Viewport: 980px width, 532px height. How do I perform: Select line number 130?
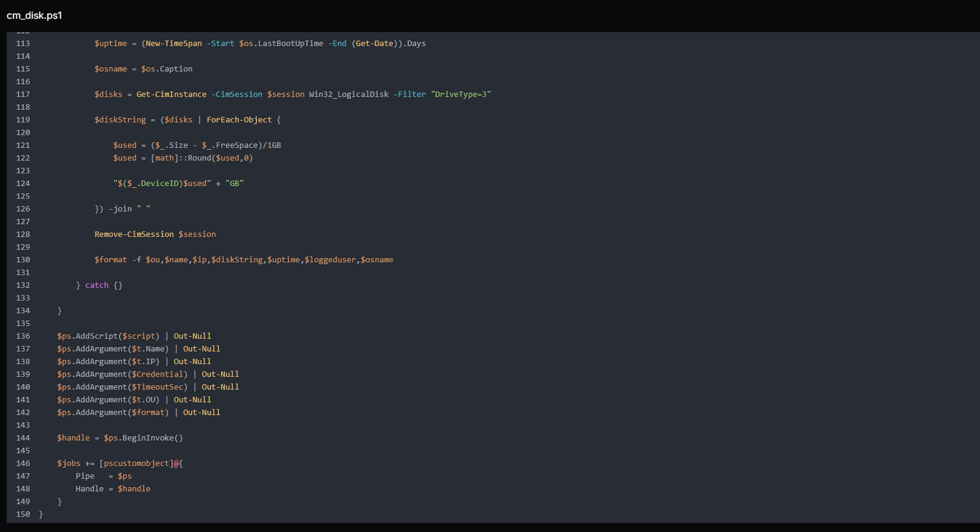[23, 260]
